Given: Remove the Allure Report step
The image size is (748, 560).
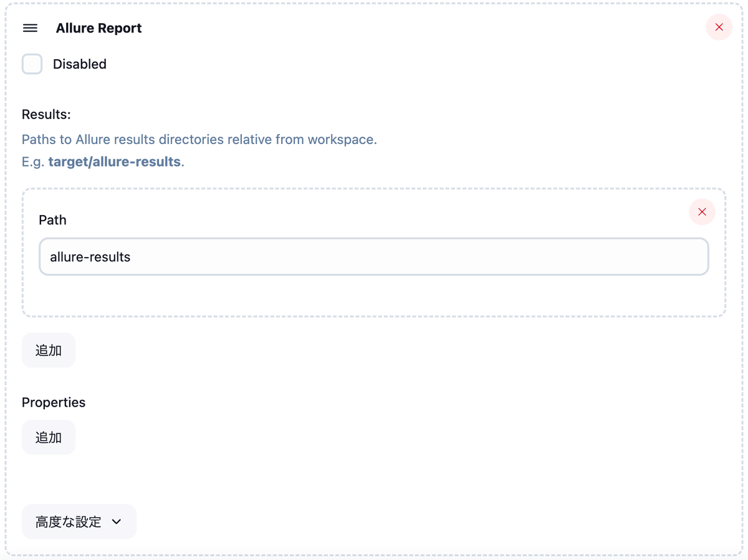Looking at the screenshot, I should tap(719, 27).
